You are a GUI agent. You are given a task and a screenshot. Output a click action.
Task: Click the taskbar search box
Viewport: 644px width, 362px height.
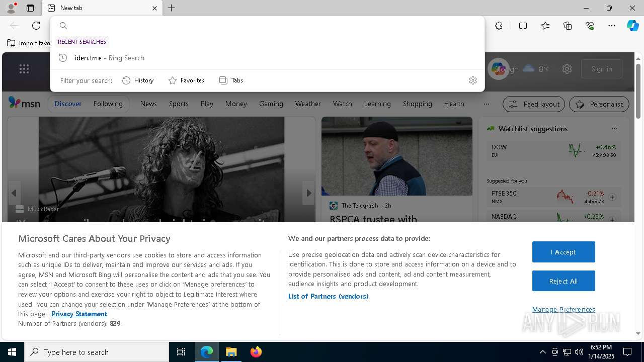pyautogui.click(x=97, y=352)
